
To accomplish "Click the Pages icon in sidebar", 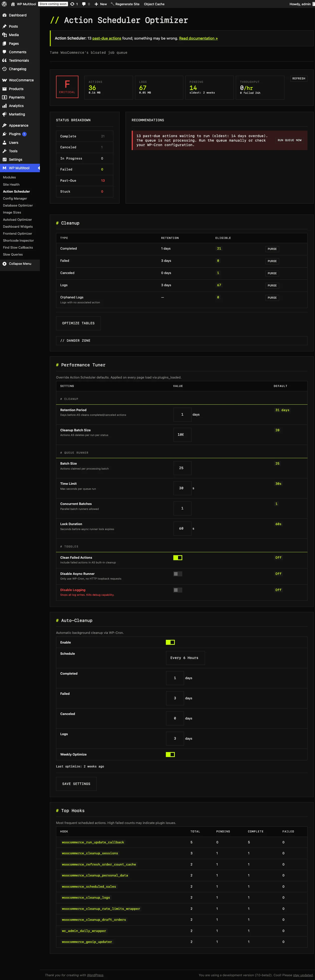I will pos(4,43).
